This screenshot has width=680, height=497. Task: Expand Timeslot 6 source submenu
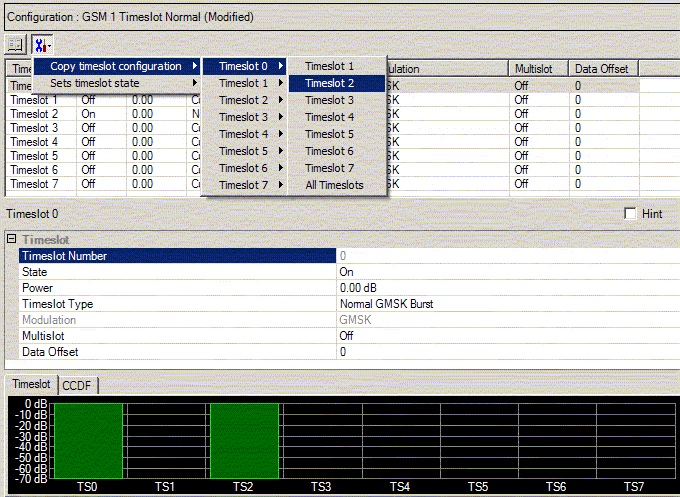click(244, 168)
